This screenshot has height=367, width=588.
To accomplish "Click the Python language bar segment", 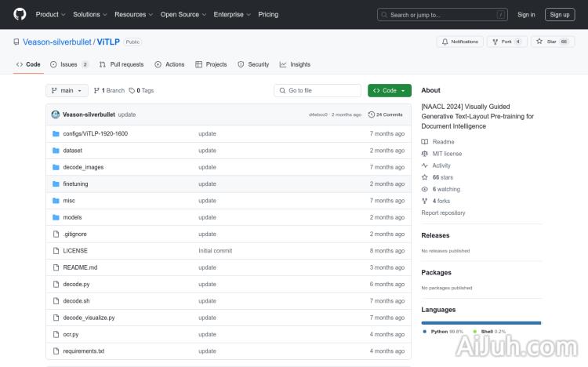I will click(480, 322).
